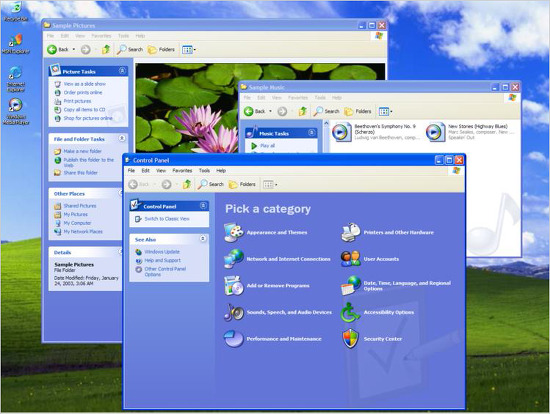The height and width of the screenshot is (414, 550).
Task: Click Switch to Classic View link
Action: [x=167, y=219]
